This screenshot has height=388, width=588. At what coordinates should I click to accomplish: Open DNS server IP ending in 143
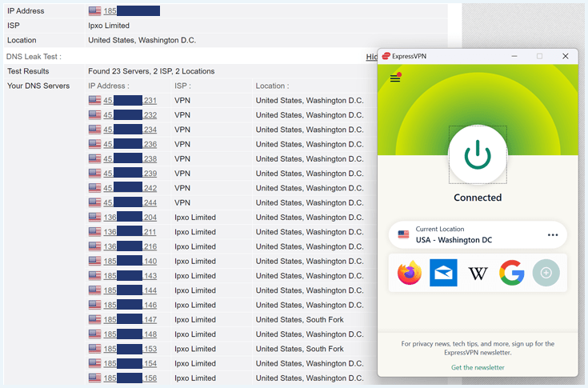pos(130,276)
